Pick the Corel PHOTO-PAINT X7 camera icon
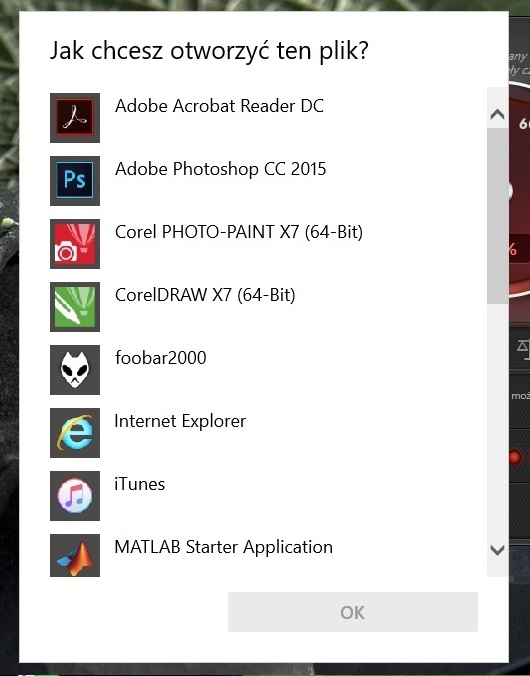 point(75,244)
